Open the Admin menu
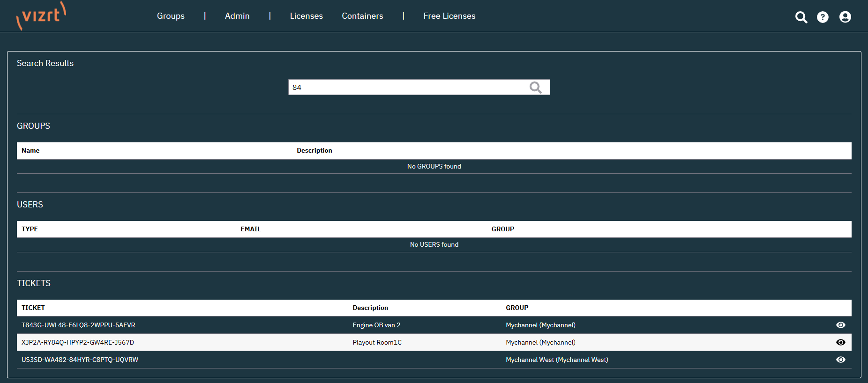868x383 pixels. 237,16
